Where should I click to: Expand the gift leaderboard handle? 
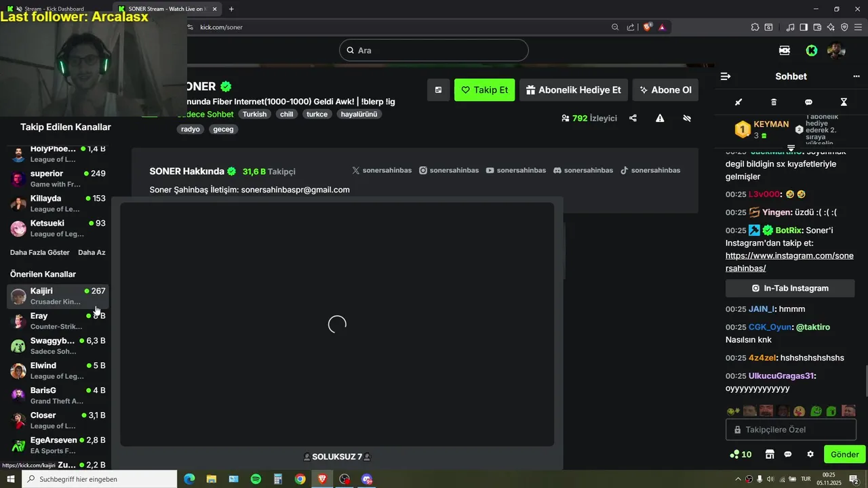tap(791, 147)
